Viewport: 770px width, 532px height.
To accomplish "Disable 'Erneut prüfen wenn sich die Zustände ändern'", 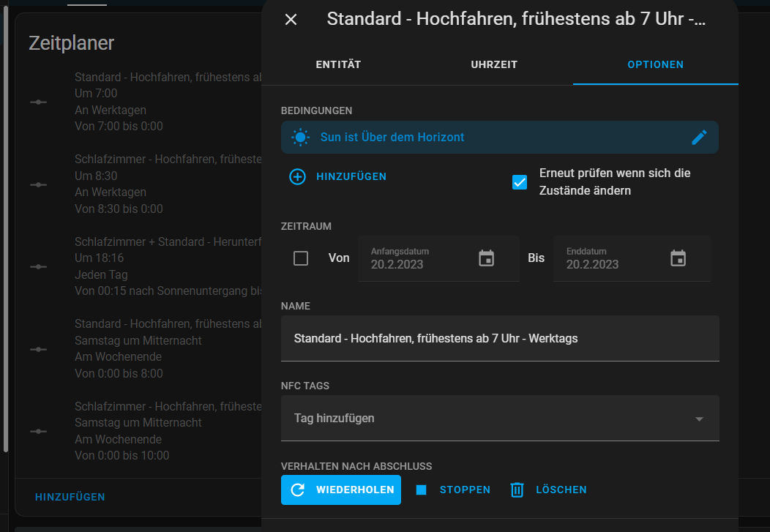I will tap(520, 182).
